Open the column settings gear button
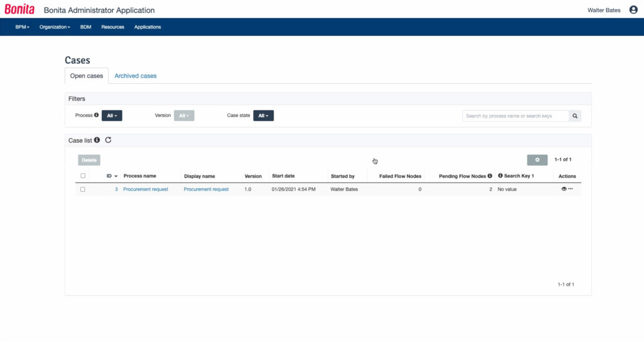This screenshot has height=342, width=644. [537, 159]
